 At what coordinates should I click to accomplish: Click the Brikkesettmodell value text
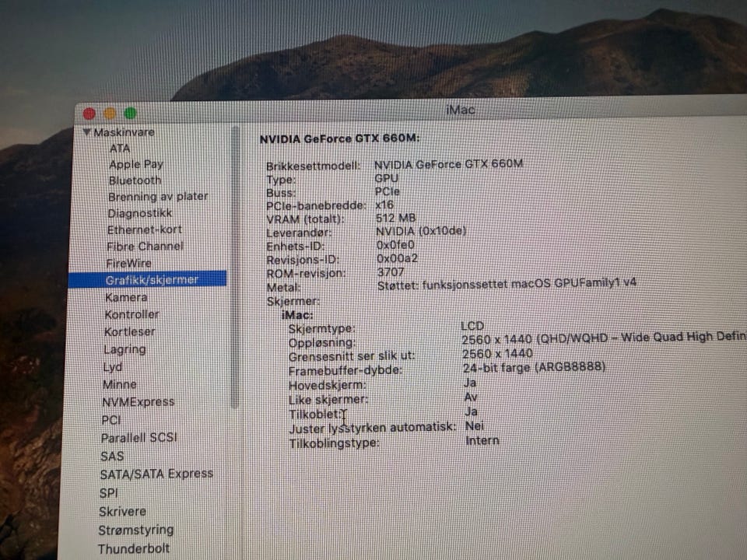click(448, 164)
